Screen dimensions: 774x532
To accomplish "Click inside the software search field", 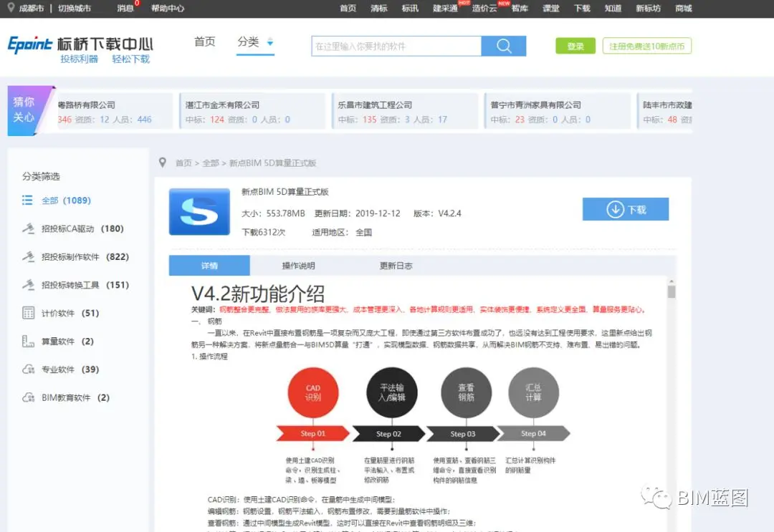I will pos(396,46).
